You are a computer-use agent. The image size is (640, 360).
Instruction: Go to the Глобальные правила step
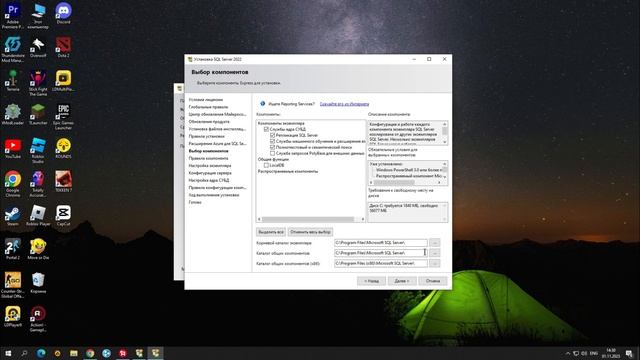click(208, 107)
